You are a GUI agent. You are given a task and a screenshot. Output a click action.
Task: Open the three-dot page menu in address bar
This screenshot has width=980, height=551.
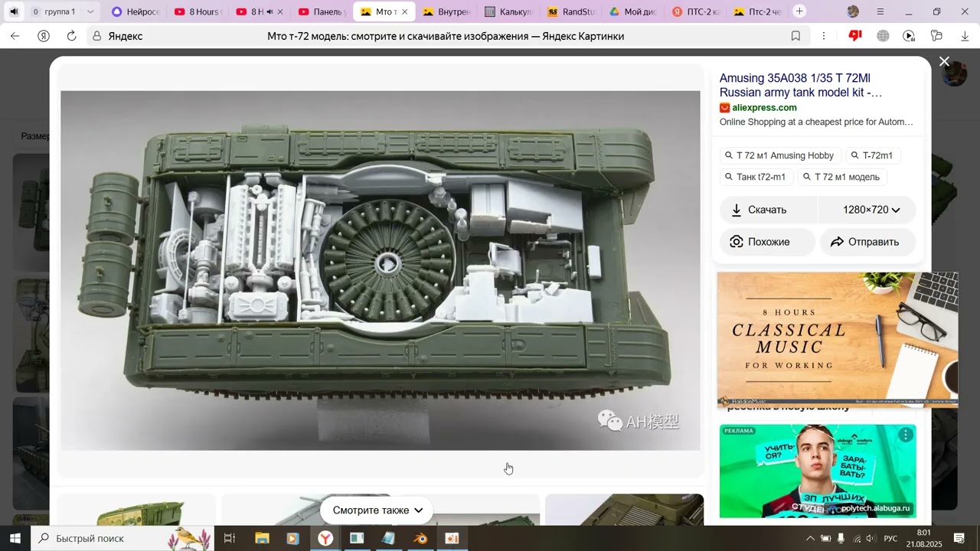(x=824, y=36)
